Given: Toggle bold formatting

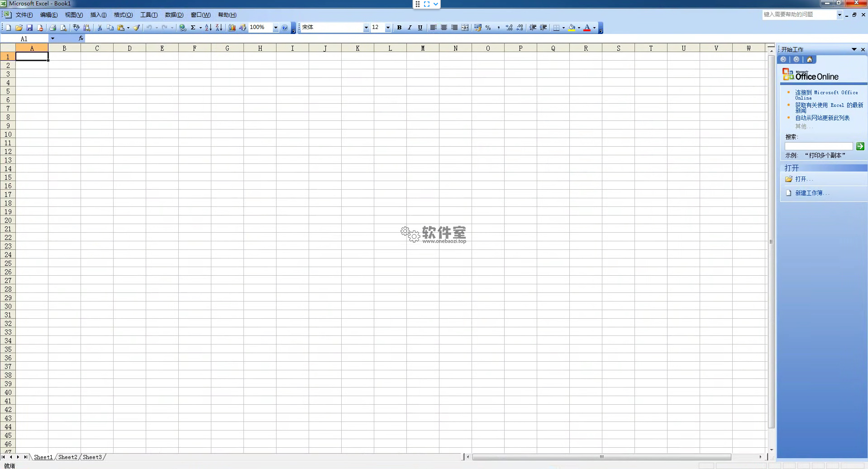Looking at the screenshot, I should (399, 28).
